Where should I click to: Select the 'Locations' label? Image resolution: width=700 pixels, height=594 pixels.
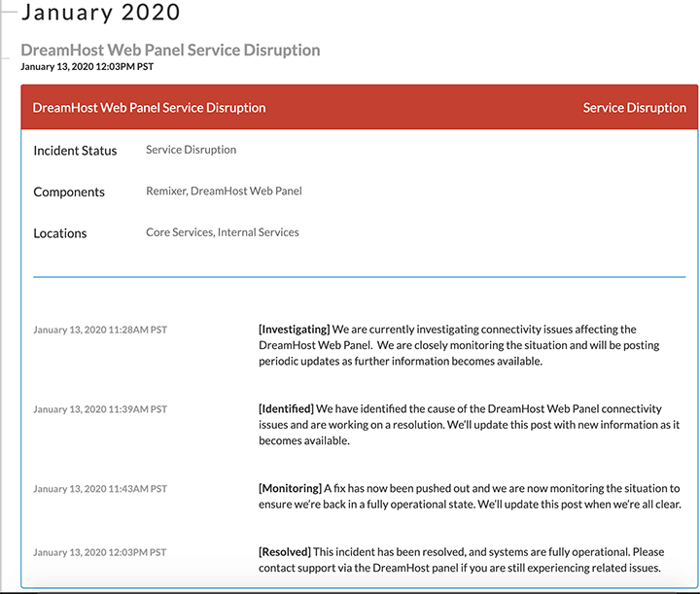point(60,233)
